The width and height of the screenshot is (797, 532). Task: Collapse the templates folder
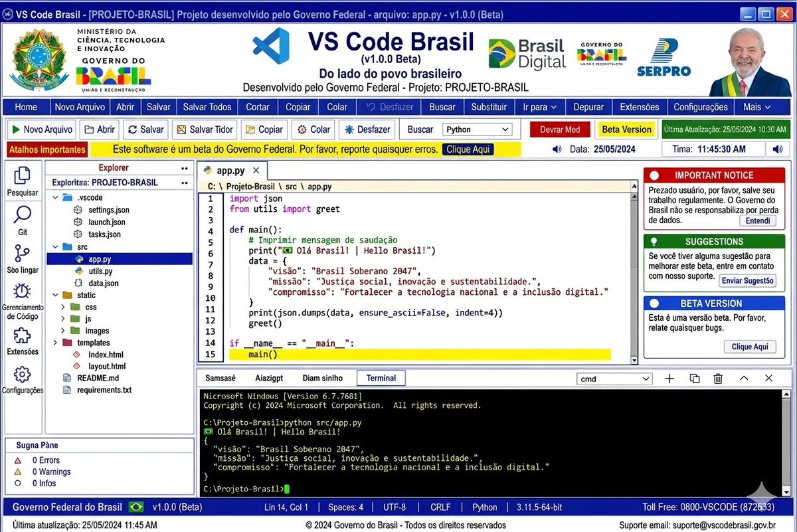(x=55, y=343)
